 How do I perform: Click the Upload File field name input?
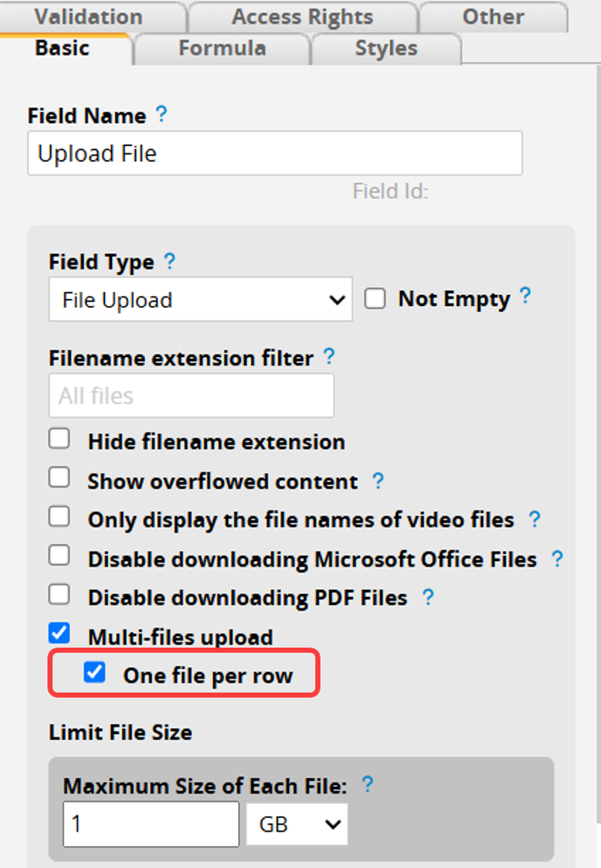point(275,153)
